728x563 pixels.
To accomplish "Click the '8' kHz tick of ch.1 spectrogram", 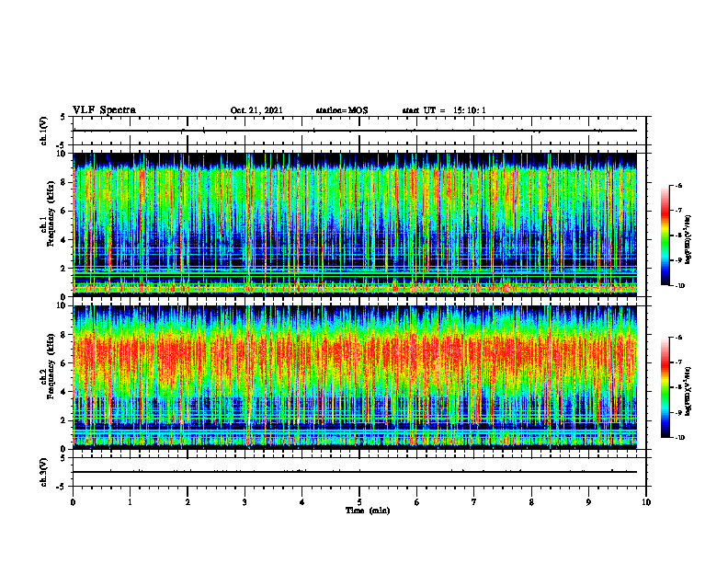I will point(64,182).
